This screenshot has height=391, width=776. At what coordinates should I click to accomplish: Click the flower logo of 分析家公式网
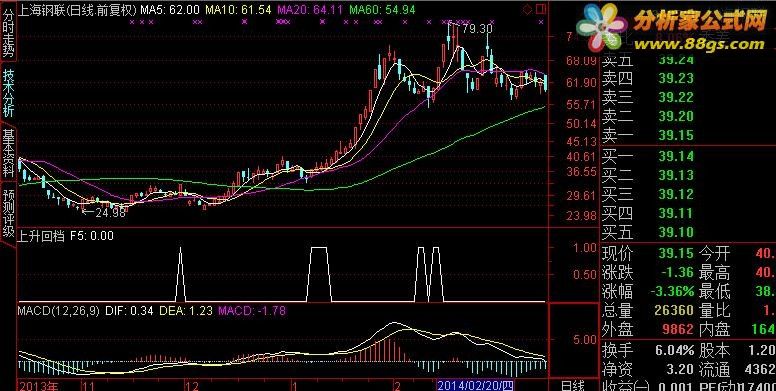point(602,27)
